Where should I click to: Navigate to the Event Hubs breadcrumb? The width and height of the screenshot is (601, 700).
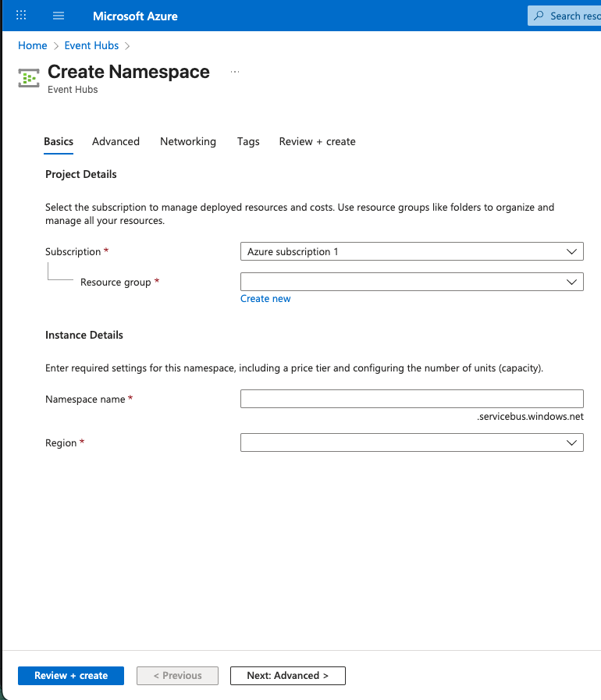click(x=91, y=45)
